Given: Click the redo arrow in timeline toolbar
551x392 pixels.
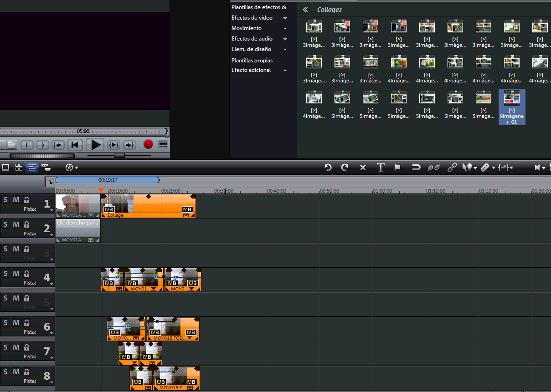Looking at the screenshot, I should [x=345, y=168].
